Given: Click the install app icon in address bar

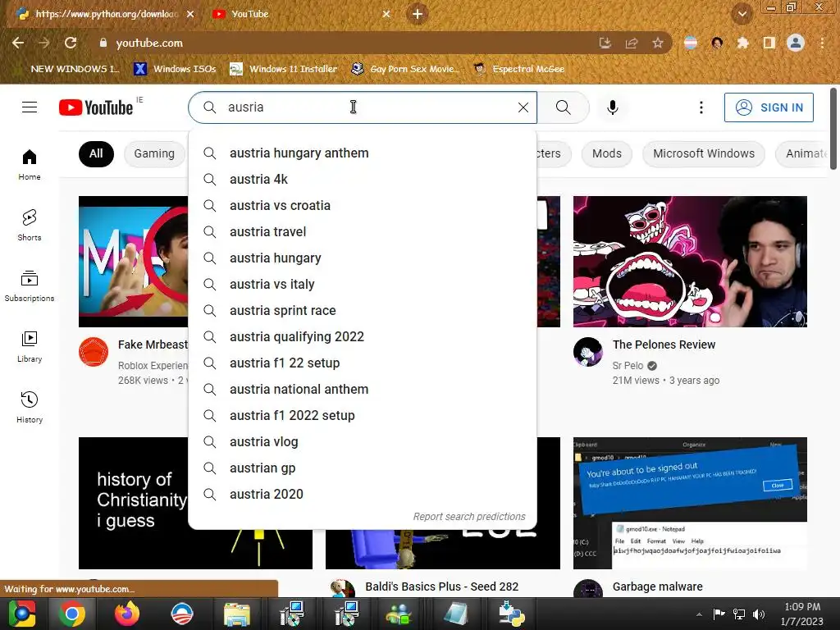Looking at the screenshot, I should [x=605, y=43].
